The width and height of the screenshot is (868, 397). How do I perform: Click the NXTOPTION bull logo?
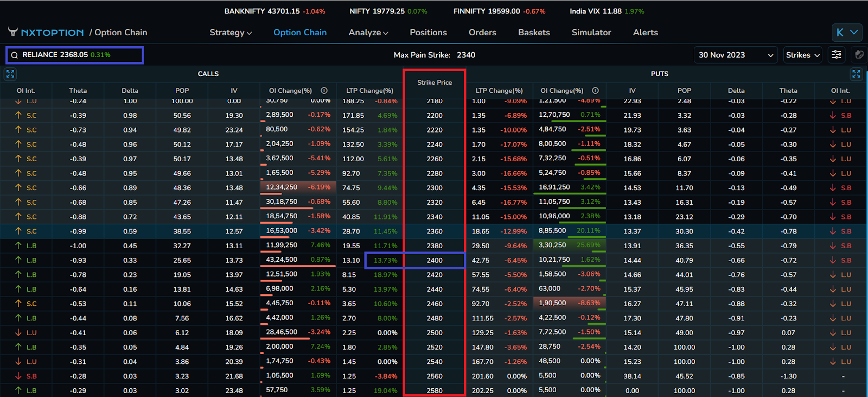pyautogui.click(x=13, y=32)
